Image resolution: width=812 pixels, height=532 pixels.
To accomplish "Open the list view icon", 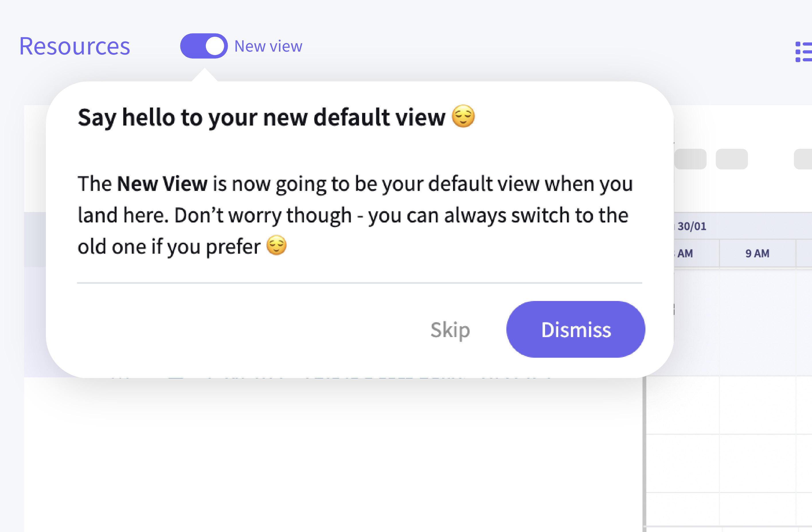I will point(803,52).
